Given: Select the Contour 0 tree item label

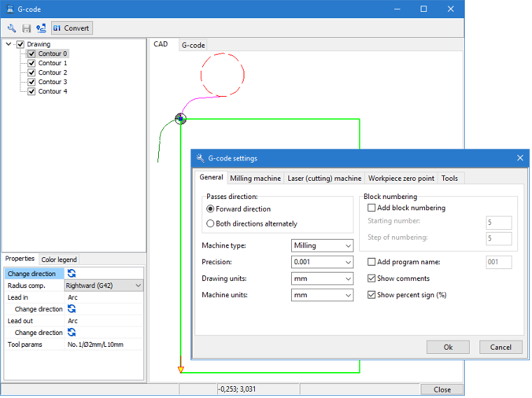Looking at the screenshot, I should point(52,54).
